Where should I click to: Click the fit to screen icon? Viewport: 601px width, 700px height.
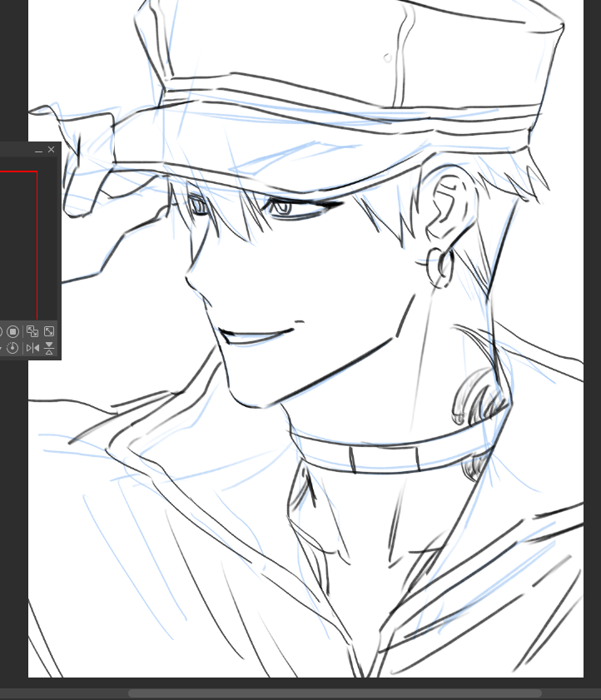(x=49, y=331)
